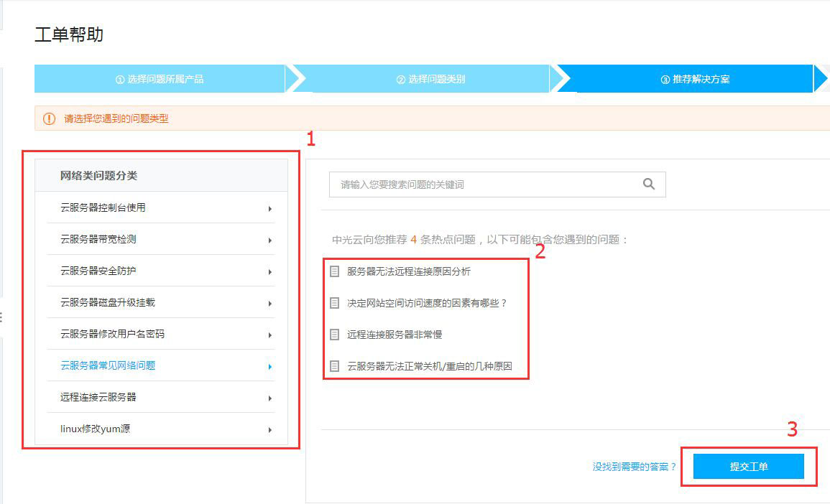Expand arrow for linux修改yum源
The image size is (830, 504).
270,430
